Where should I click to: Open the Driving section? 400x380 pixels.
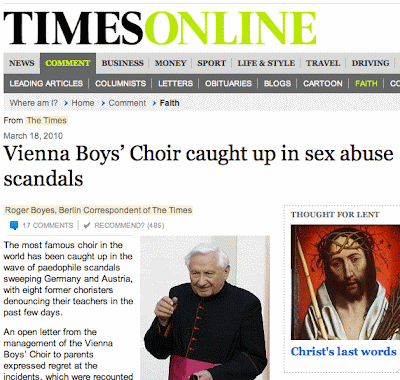(370, 63)
